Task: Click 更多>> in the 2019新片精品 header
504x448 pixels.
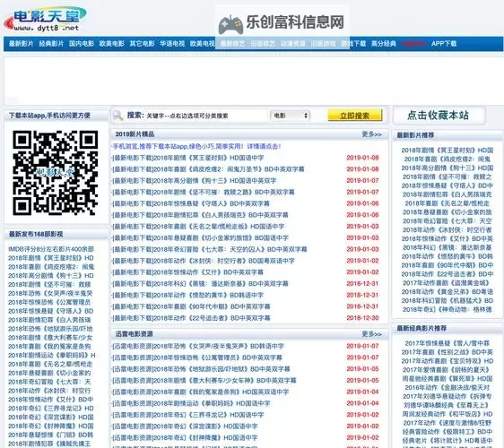Action: pyautogui.click(x=372, y=134)
